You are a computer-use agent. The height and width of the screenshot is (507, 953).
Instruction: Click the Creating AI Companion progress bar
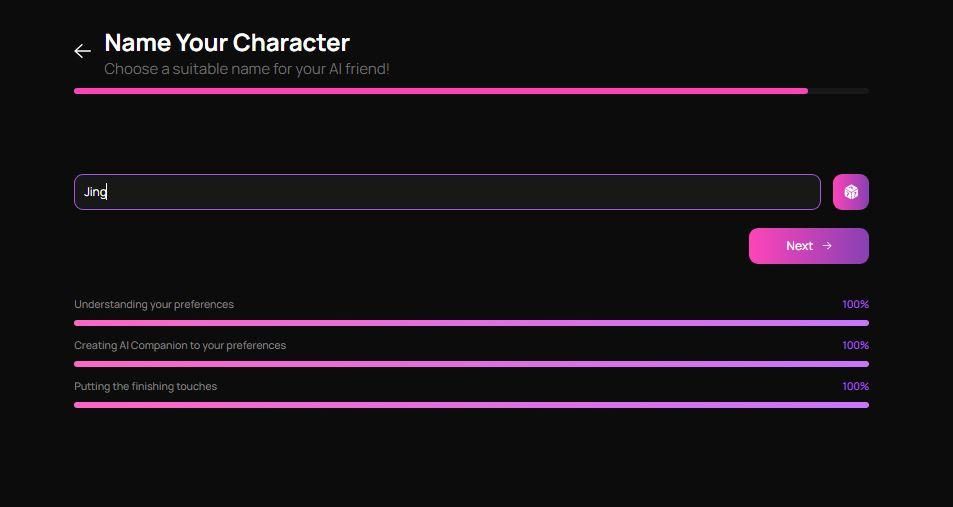tap(471, 364)
